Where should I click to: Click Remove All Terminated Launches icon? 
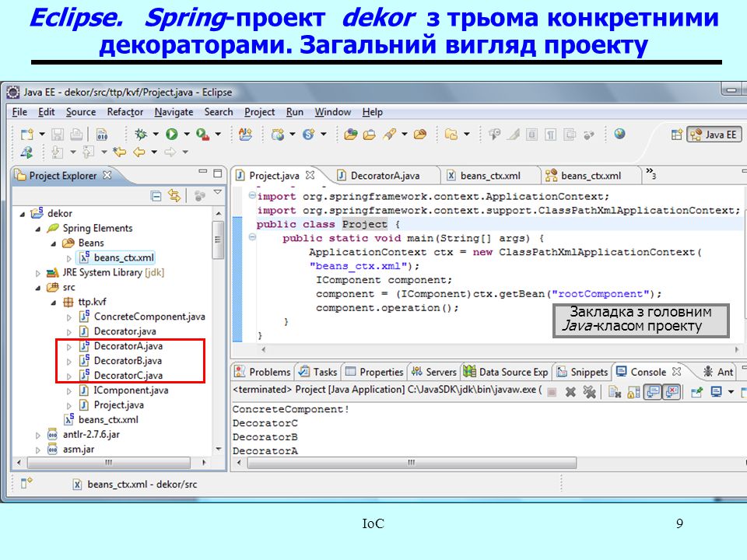pyautogui.click(x=590, y=392)
